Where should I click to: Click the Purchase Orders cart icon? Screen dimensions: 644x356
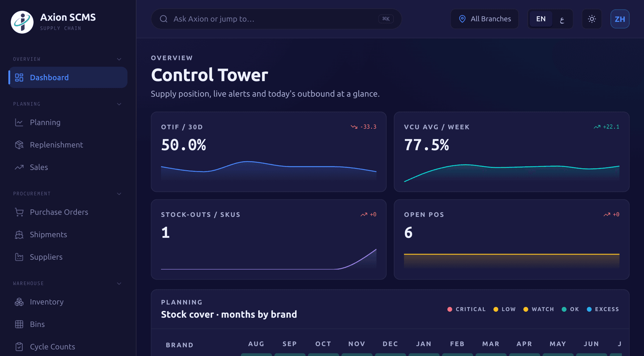coord(19,212)
